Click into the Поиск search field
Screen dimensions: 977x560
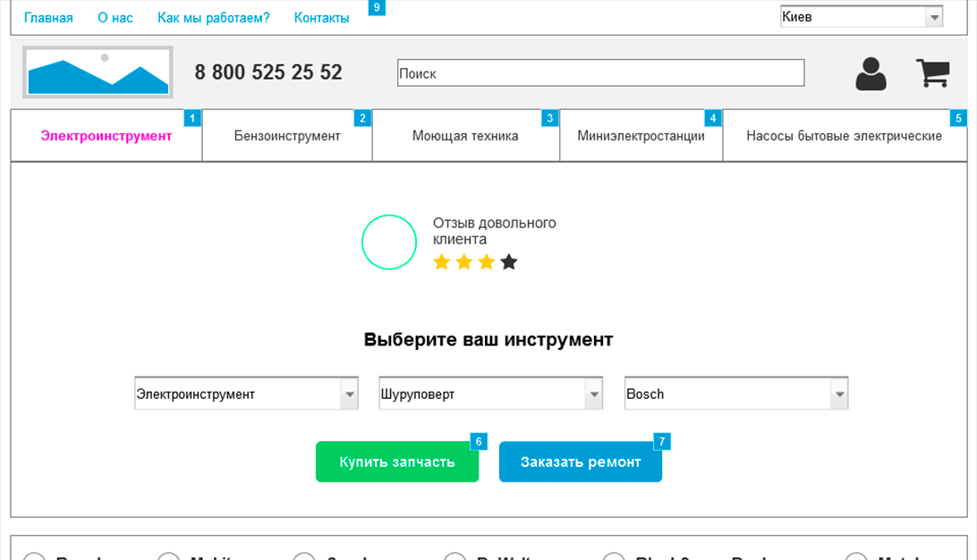[600, 73]
